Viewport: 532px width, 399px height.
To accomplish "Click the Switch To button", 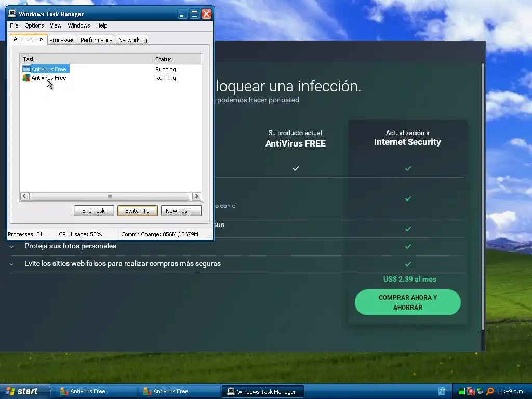I will [x=137, y=211].
